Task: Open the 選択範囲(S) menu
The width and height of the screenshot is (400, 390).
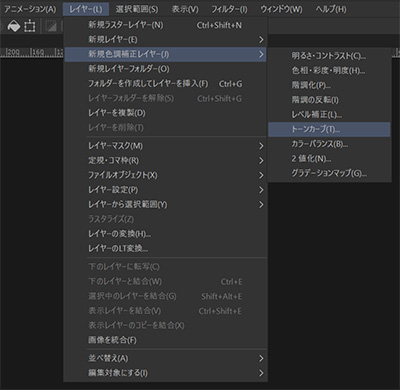Action: pyautogui.click(x=137, y=9)
